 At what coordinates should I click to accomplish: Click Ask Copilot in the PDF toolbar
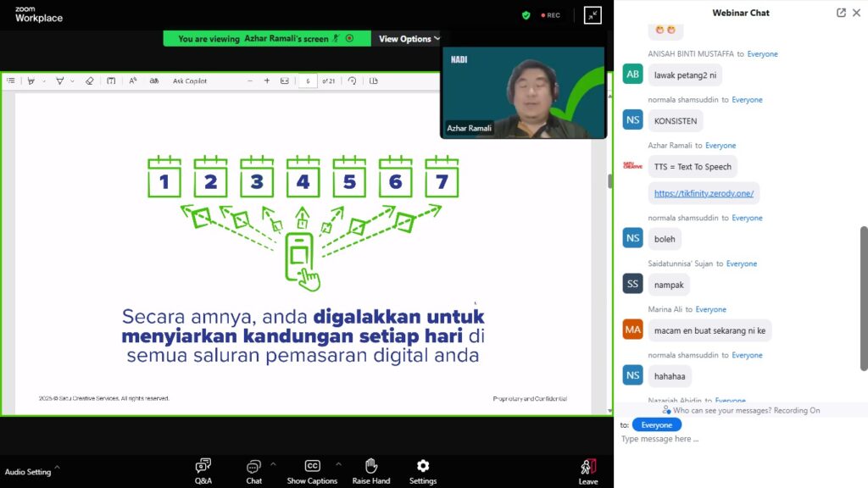(x=190, y=81)
